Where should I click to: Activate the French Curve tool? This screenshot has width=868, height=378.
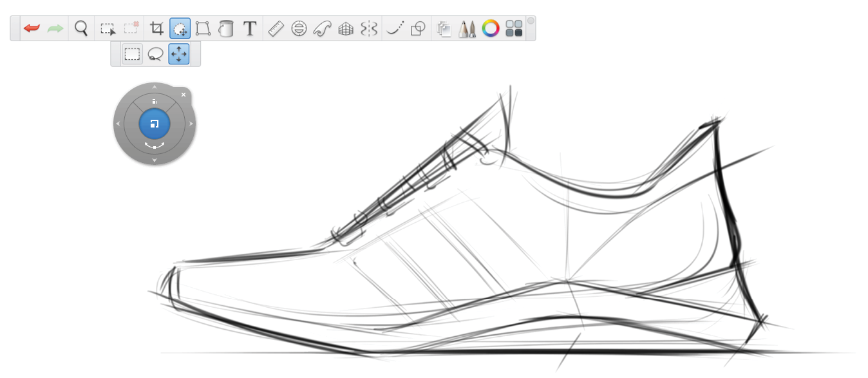tap(323, 28)
